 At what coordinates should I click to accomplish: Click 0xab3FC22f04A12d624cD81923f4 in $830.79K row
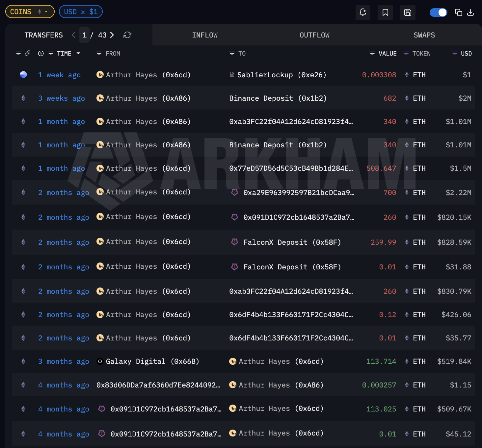(291, 291)
